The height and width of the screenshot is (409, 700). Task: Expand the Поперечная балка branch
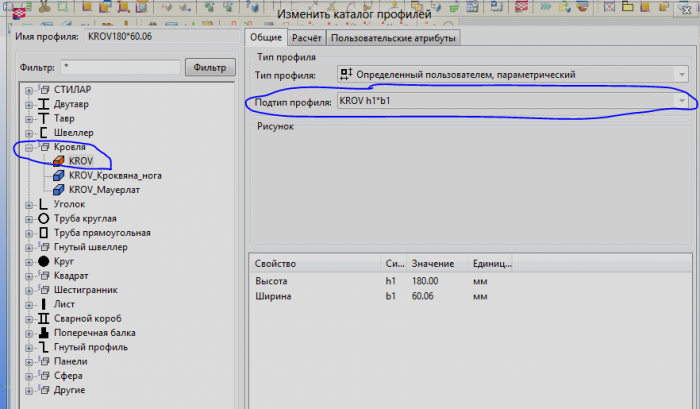[x=29, y=334]
